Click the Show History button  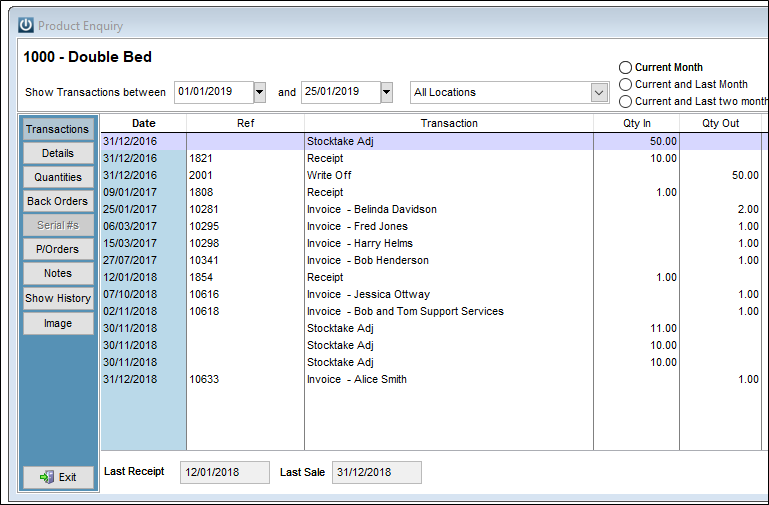(x=58, y=298)
